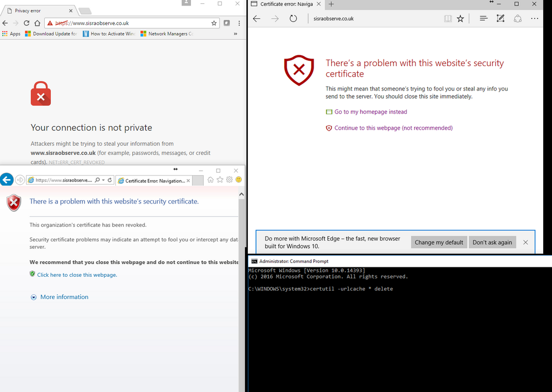
Task: Click Edge's Share icon
Action: (x=518, y=18)
